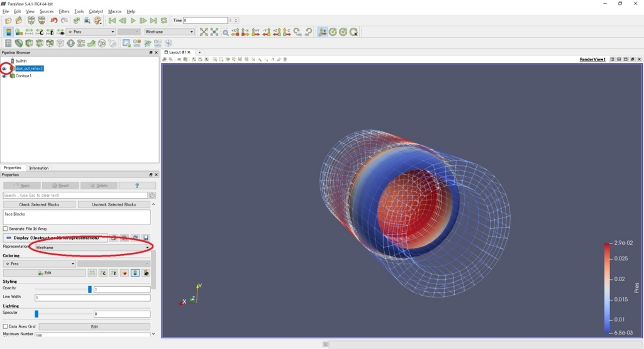Toggle visibility eye of Contour1
644x349 pixels.
[x=4, y=76]
